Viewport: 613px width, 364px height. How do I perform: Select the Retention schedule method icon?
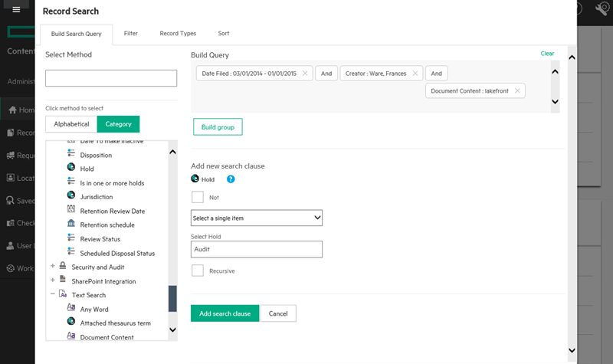pos(71,225)
